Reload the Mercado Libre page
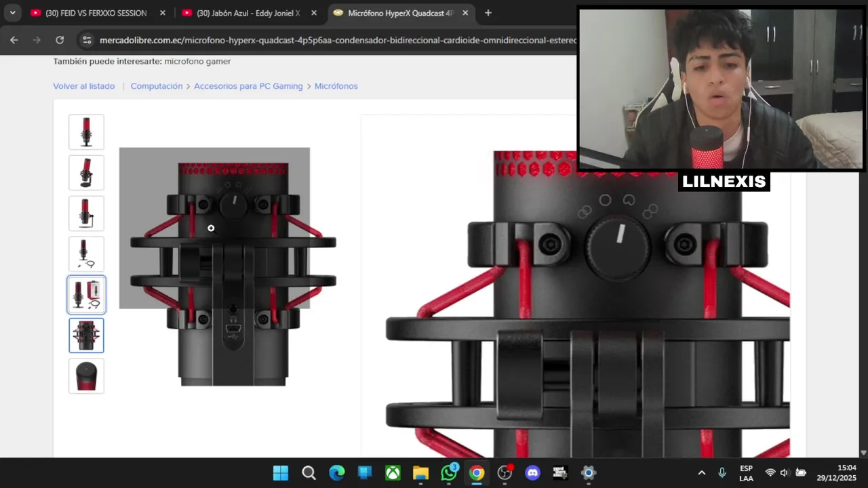 pos(60,40)
